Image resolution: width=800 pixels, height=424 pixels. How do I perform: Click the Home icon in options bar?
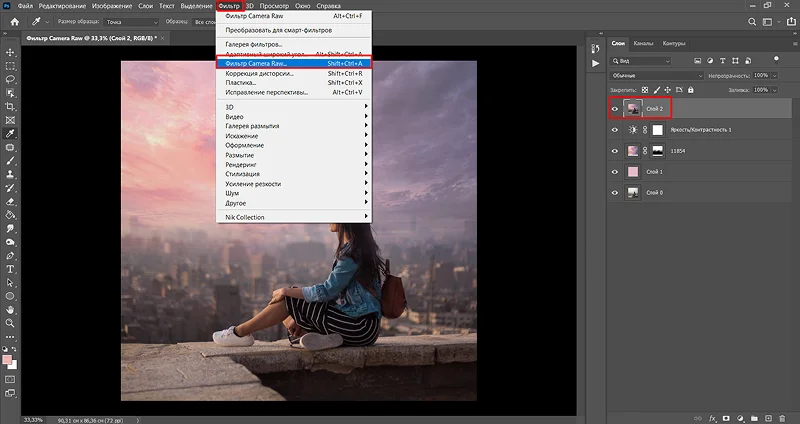click(x=15, y=22)
